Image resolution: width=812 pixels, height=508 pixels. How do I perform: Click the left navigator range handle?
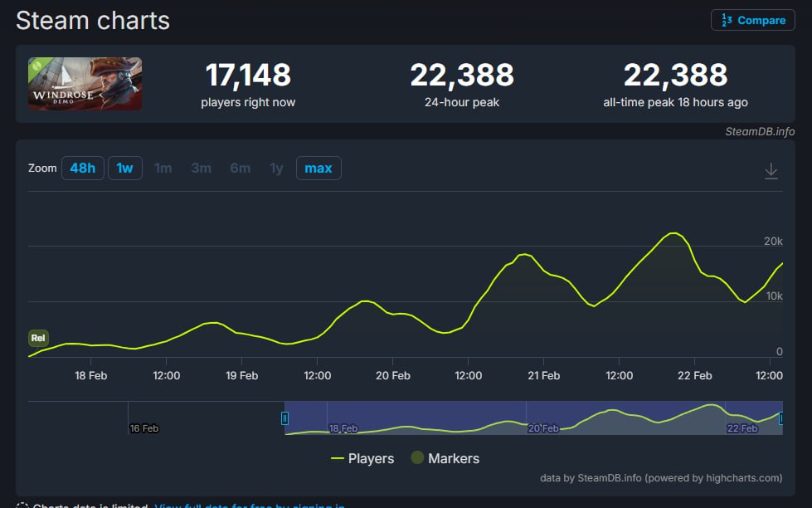coord(284,418)
